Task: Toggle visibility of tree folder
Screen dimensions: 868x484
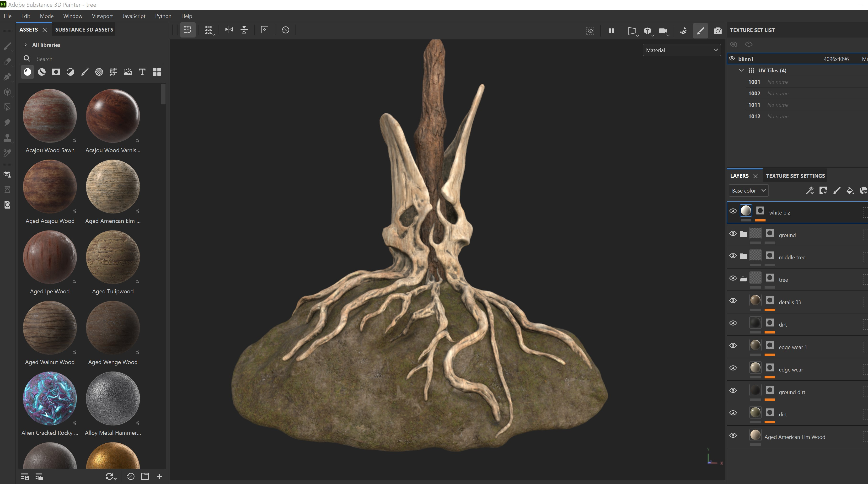Action: tap(733, 278)
